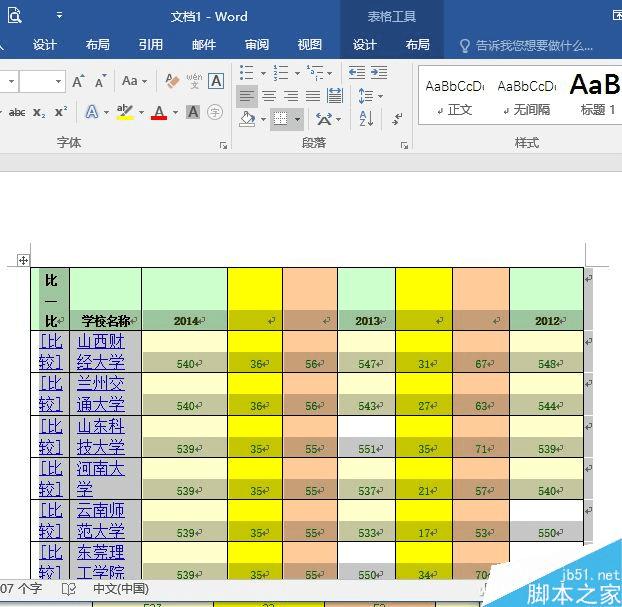
Task: Open the Aa change case dropdown
Action: tap(134, 81)
